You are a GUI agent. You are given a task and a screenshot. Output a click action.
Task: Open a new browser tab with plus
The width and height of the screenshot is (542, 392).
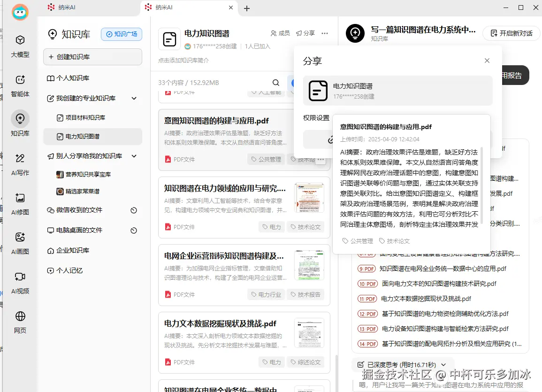[x=247, y=8]
